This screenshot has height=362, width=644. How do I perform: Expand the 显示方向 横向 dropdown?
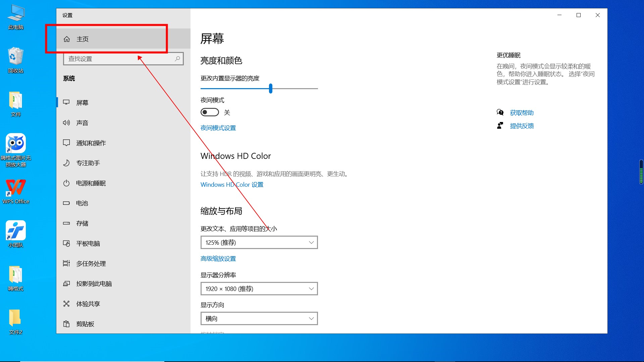pyautogui.click(x=259, y=318)
